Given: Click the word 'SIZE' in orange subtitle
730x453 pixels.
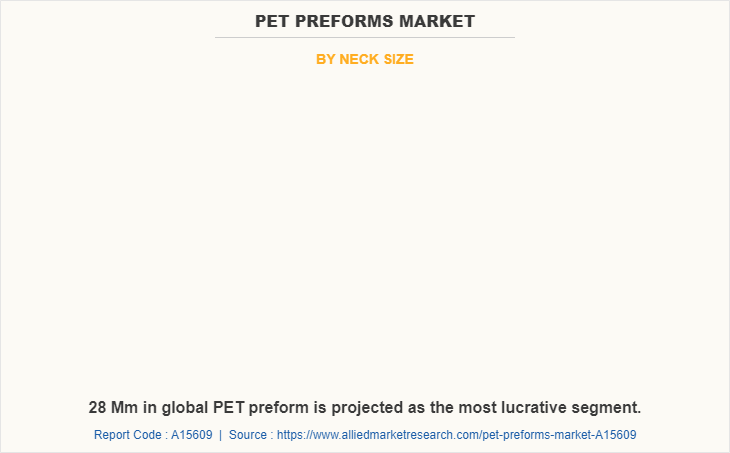Looking at the screenshot, I should tap(399, 60).
